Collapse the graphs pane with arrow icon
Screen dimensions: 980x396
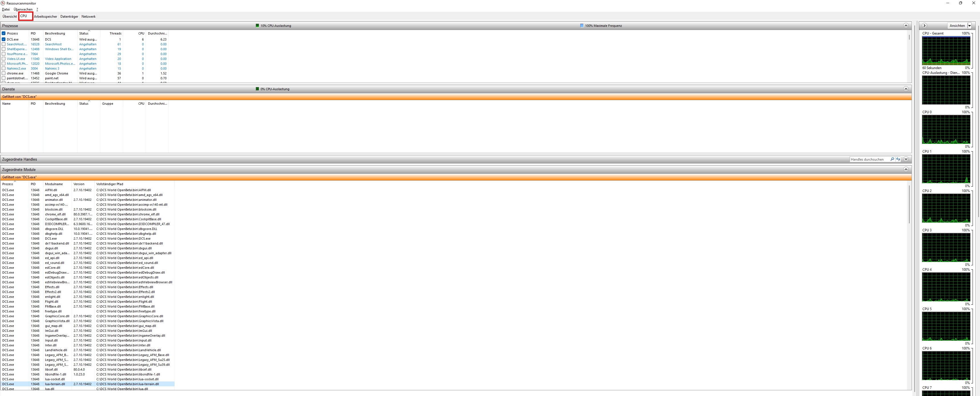[x=924, y=25]
